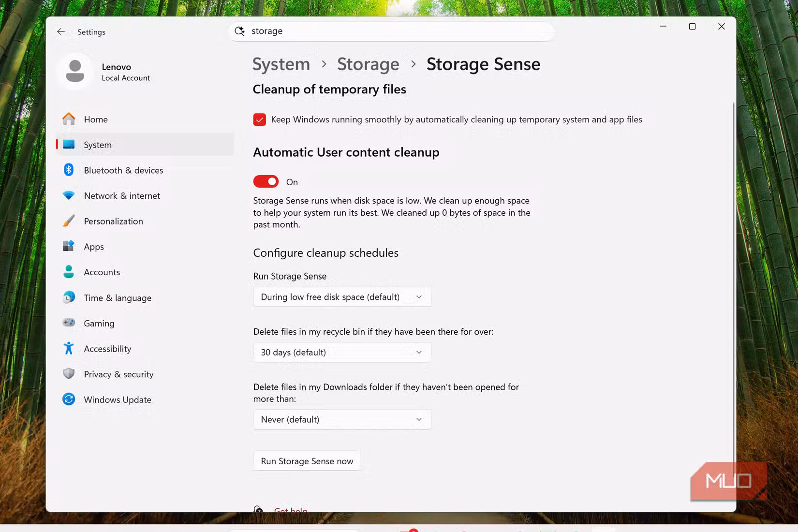Click the Personalization paintbrush icon
The width and height of the screenshot is (798, 532).
click(69, 221)
